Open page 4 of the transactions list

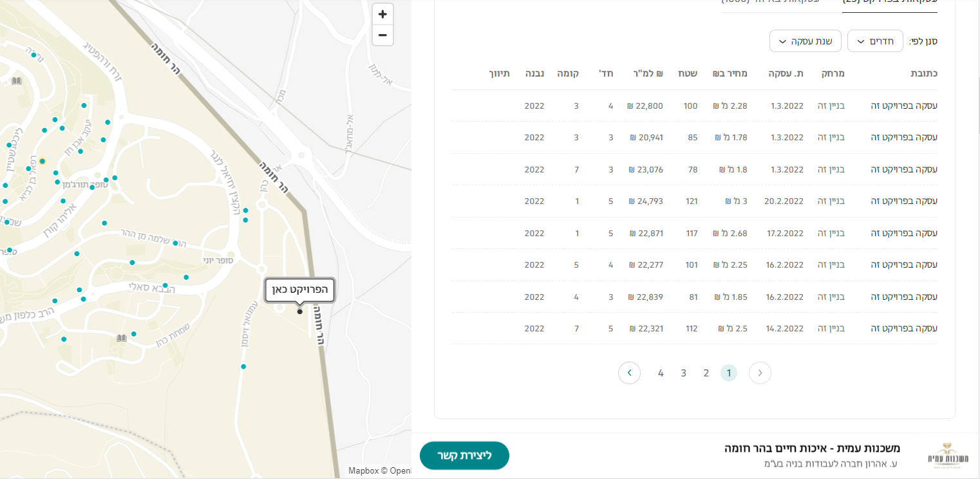coord(661,373)
